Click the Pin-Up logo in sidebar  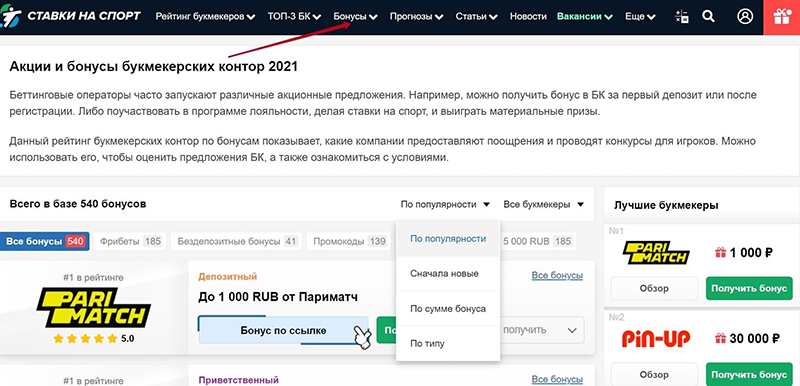[656, 339]
